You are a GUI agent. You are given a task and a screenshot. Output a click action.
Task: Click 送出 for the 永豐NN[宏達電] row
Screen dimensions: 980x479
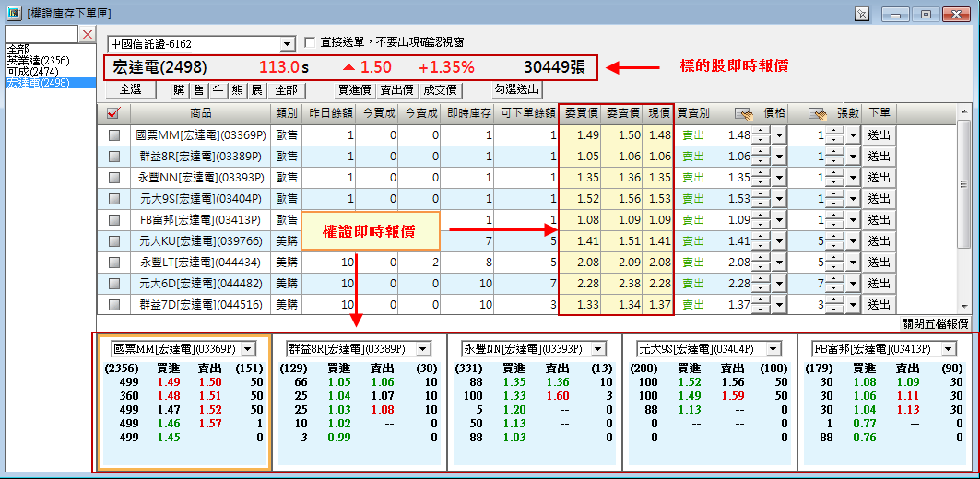[x=880, y=178]
